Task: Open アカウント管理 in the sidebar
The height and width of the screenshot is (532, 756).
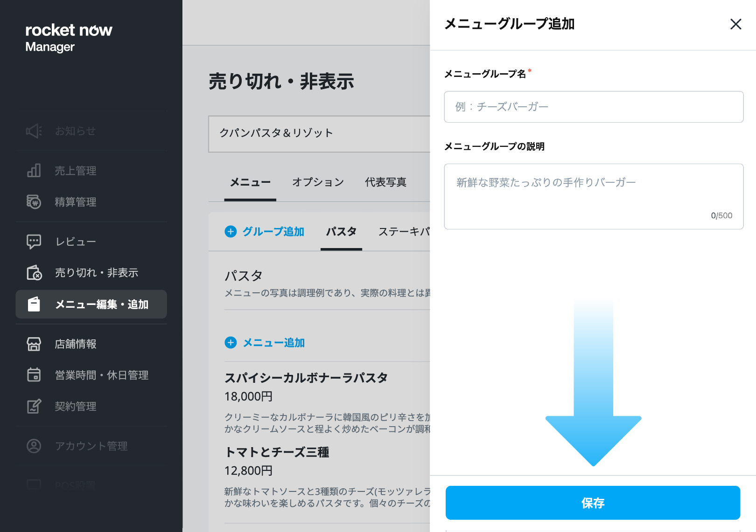Action: (91, 446)
